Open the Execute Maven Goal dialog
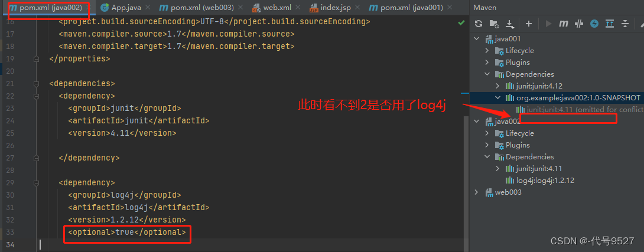This screenshot has width=644, height=252. 564,24
